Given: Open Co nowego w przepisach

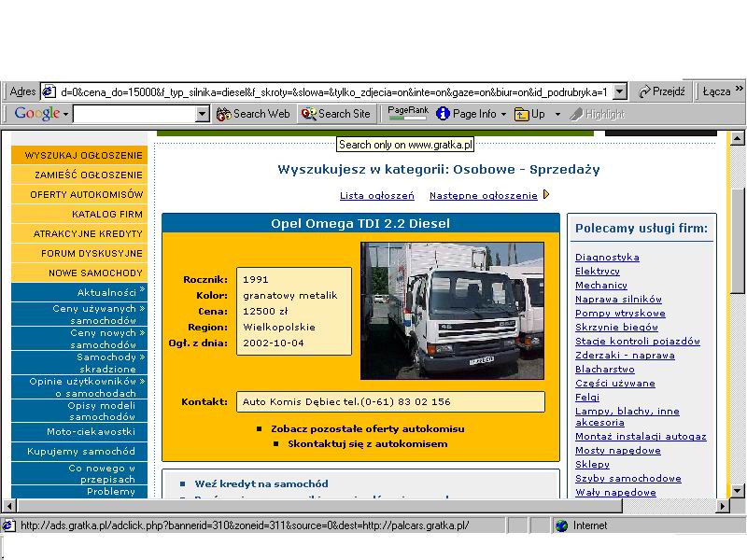Looking at the screenshot, I should tap(79, 473).
